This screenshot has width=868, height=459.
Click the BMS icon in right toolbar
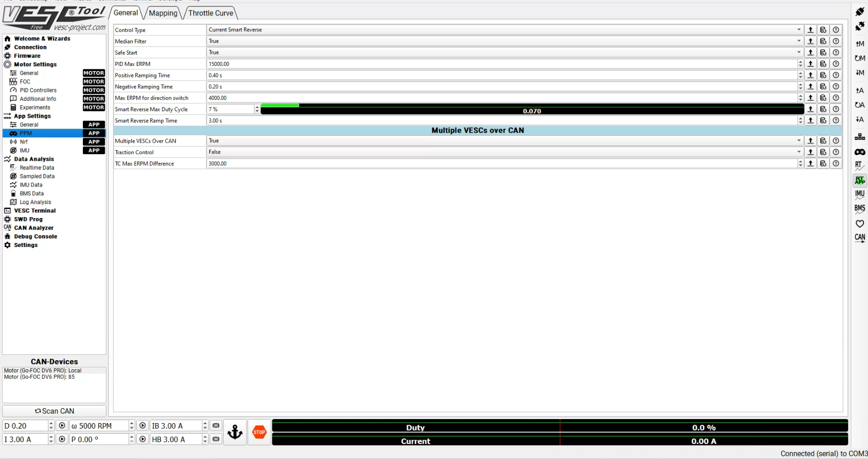pos(860,209)
